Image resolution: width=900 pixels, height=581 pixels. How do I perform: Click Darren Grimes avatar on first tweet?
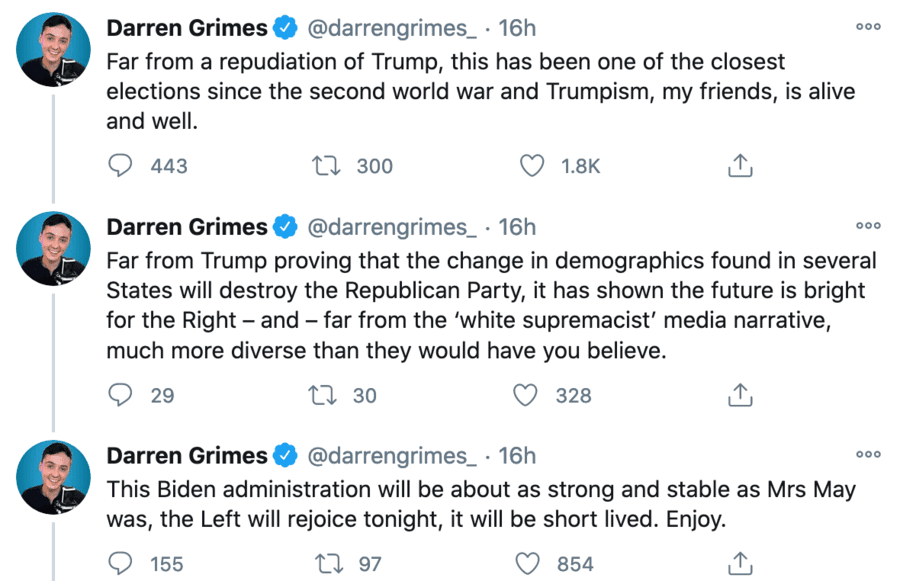pos(55,50)
